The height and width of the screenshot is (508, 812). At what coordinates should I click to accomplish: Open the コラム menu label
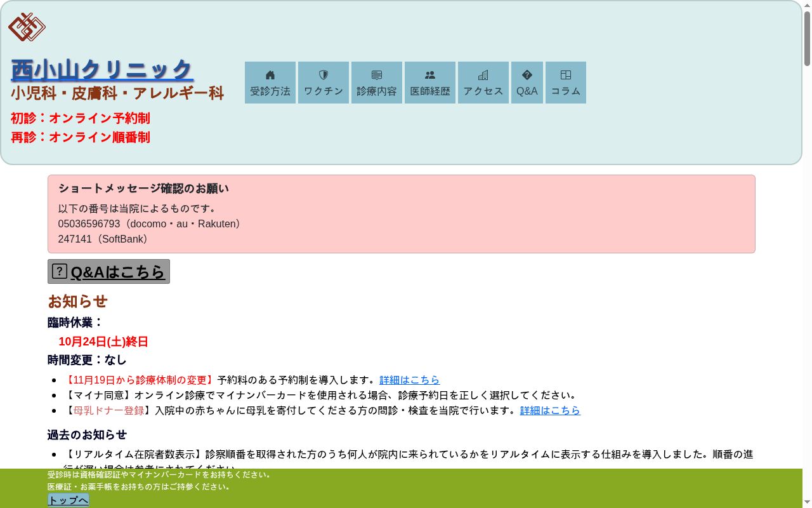566,91
